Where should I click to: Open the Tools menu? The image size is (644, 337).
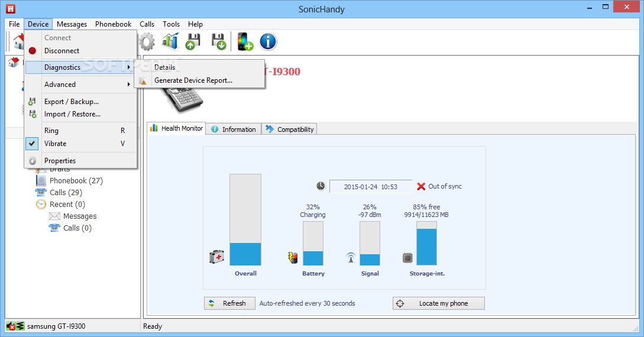point(171,24)
